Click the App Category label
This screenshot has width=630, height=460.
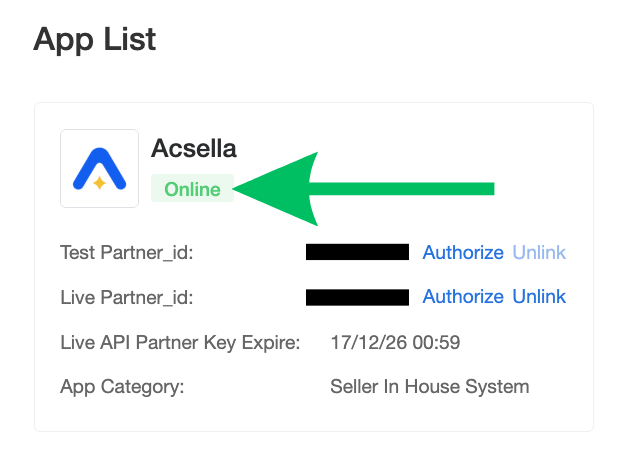122,387
